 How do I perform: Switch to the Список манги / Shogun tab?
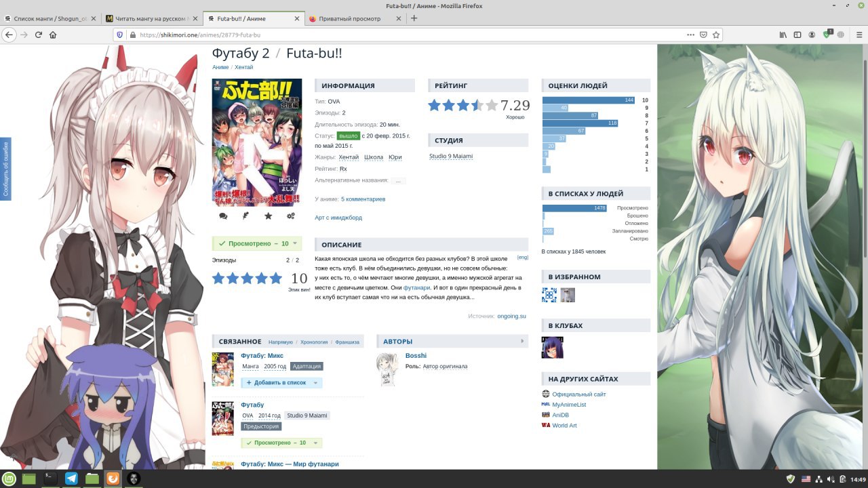[x=52, y=18]
